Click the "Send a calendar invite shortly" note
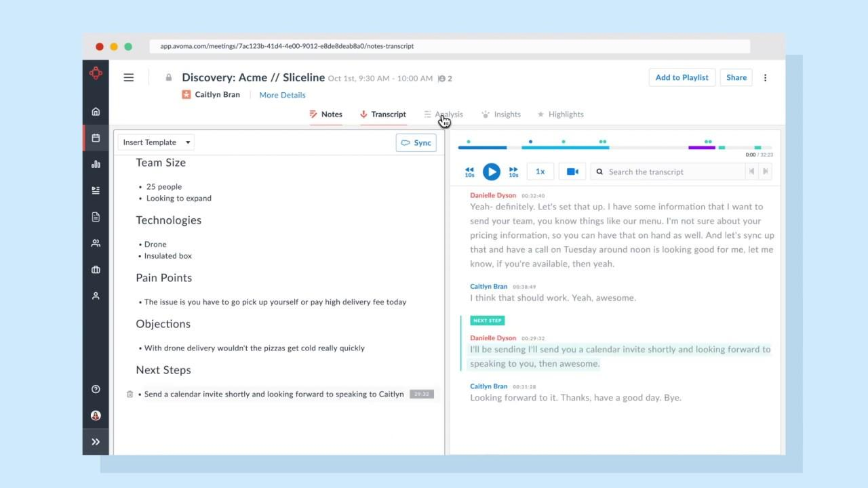 (274, 394)
